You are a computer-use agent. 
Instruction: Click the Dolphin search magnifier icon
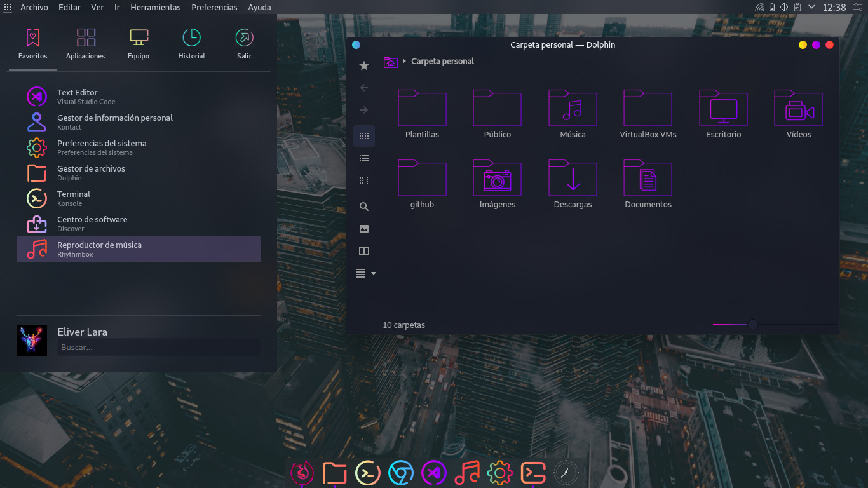pyautogui.click(x=364, y=207)
